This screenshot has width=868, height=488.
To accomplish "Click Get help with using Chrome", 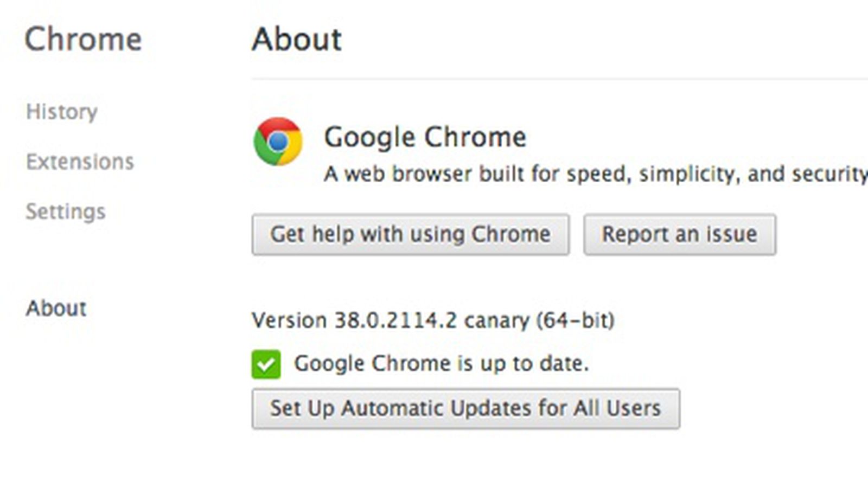I will pyautogui.click(x=410, y=234).
